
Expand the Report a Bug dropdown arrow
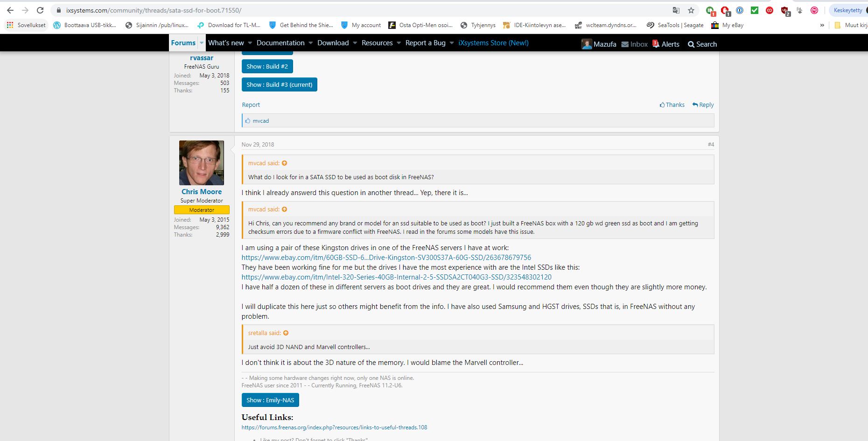click(x=451, y=43)
